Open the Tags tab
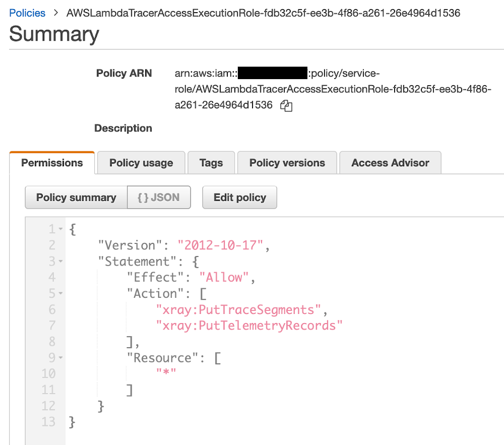Screen dimensions: 504x445 211,162
